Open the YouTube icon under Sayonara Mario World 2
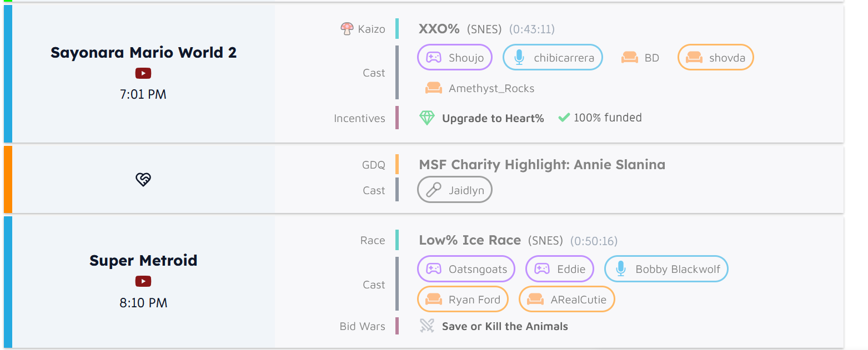The image size is (868, 350). 143,73
